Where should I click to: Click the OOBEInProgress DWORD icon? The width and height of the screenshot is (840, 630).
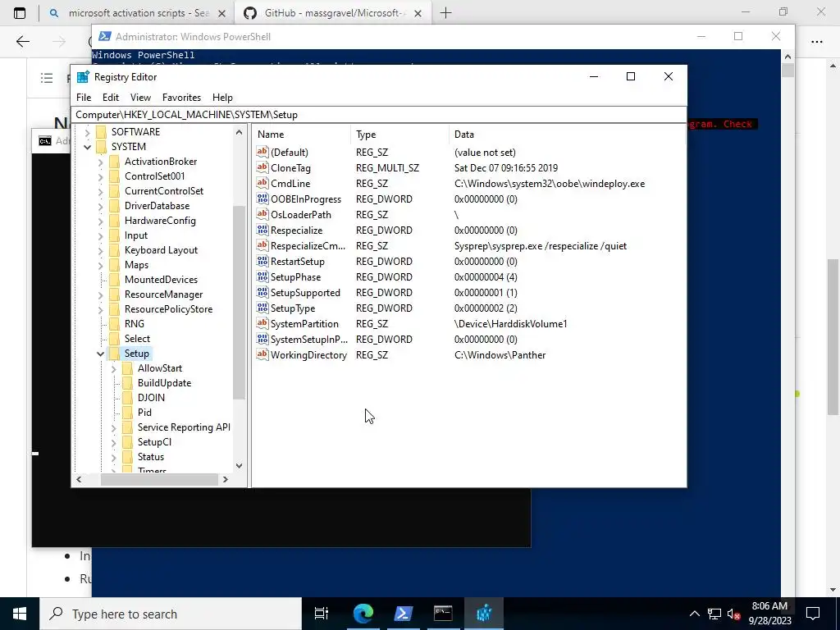(x=262, y=199)
